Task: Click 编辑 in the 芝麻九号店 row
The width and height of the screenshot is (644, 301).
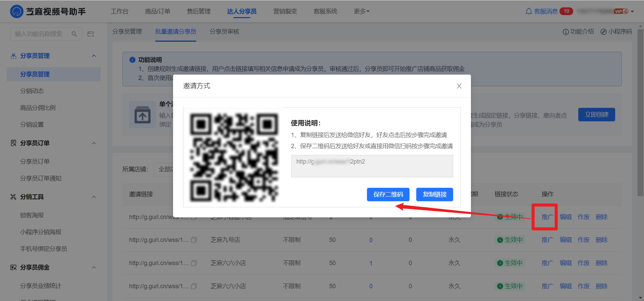Action: (566, 240)
